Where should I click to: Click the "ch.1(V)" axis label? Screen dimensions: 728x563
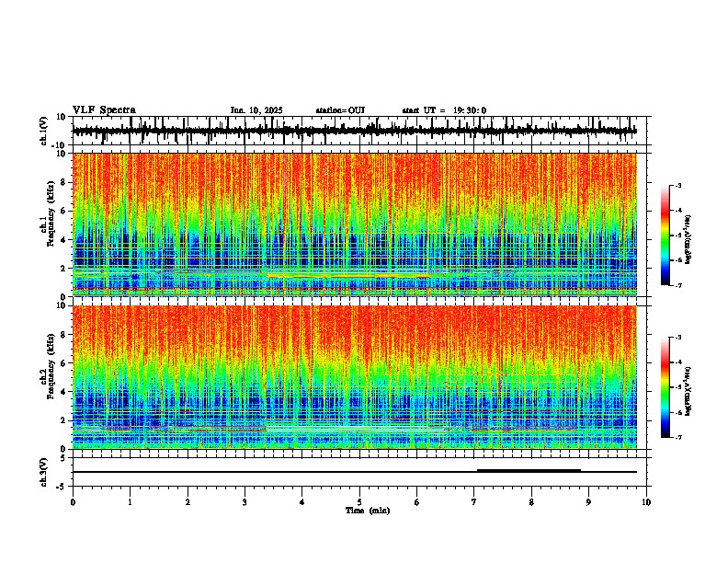tap(45, 131)
